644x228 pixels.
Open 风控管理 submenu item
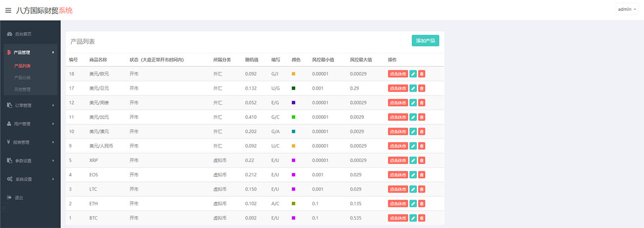pos(22,89)
